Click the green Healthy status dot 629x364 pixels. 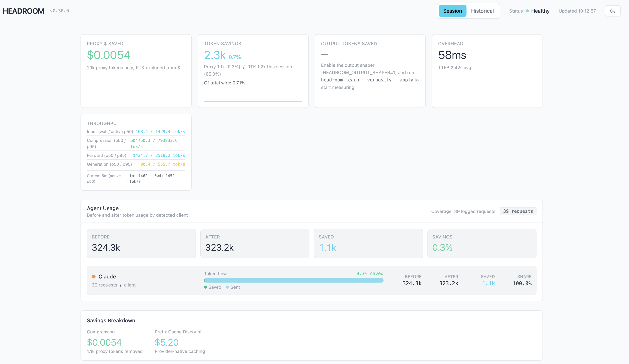click(x=527, y=11)
